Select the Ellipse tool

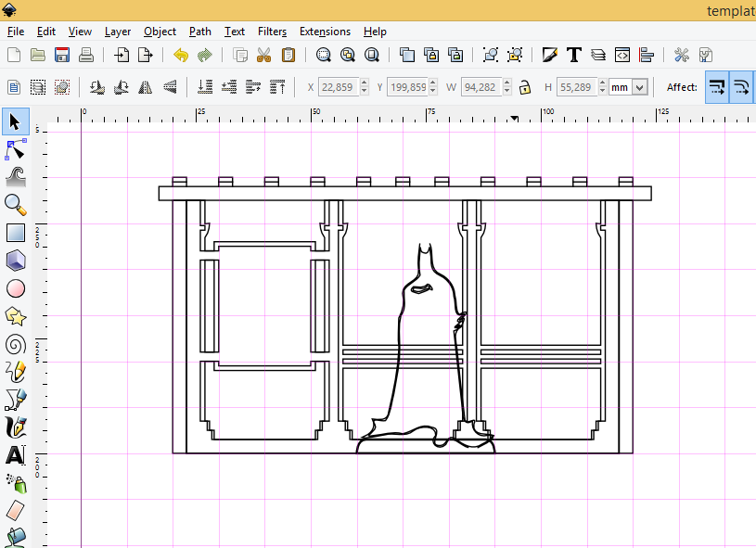pyautogui.click(x=16, y=288)
